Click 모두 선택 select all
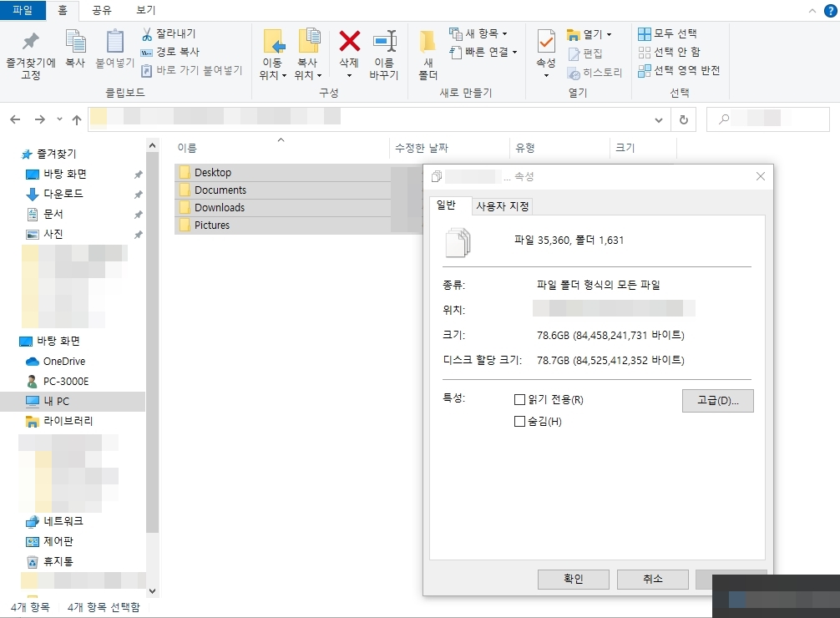The height and width of the screenshot is (618, 840). (667, 33)
